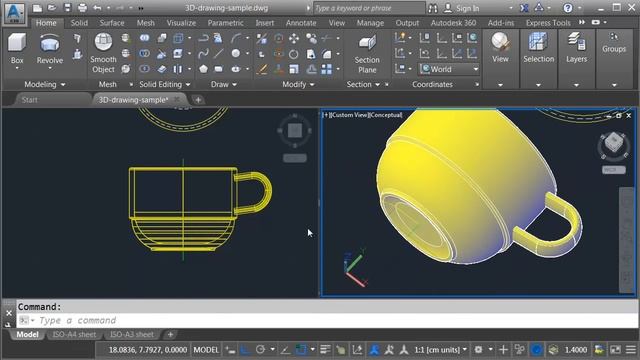
Task: Switch to the Solid ribbon tab
Action: point(79,23)
